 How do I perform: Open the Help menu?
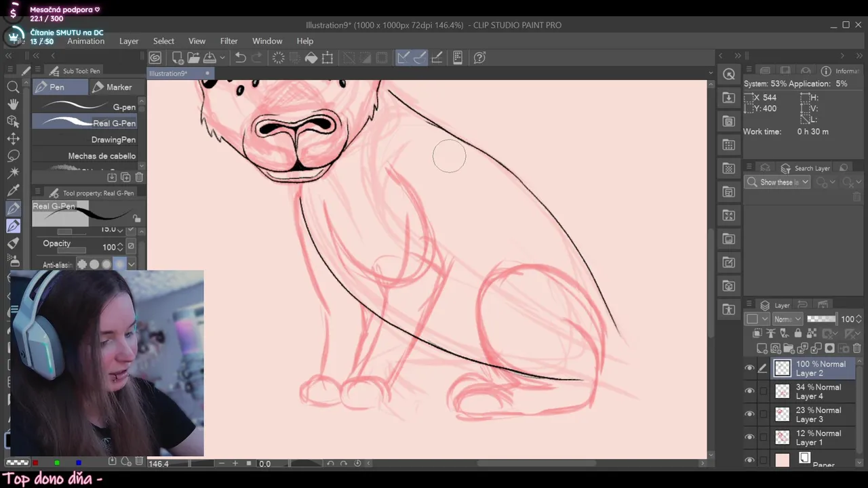click(x=305, y=41)
